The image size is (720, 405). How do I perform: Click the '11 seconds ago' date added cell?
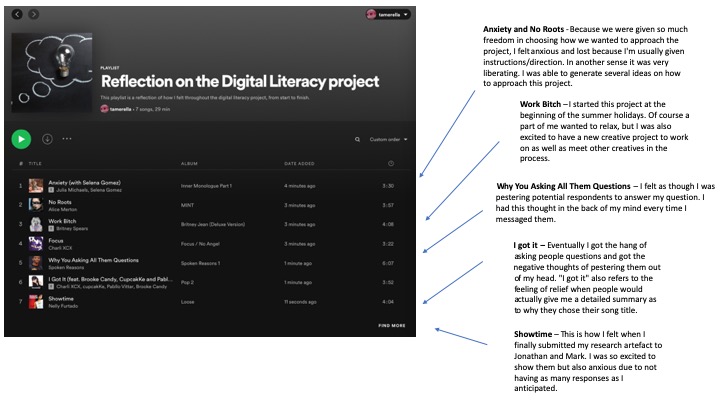300,302
